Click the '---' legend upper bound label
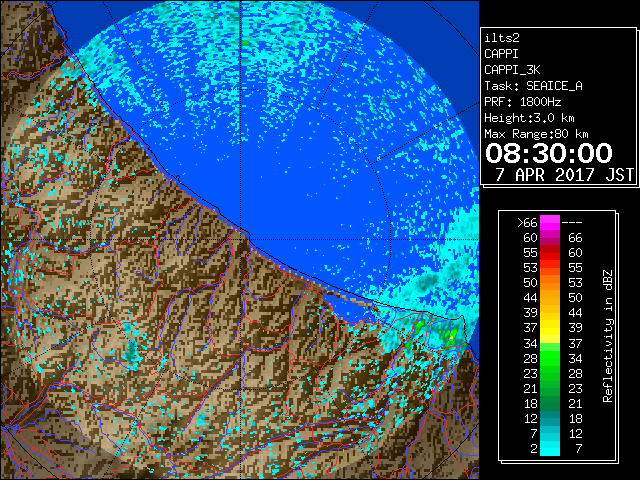 pyautogui.click(x=572, y=223)
